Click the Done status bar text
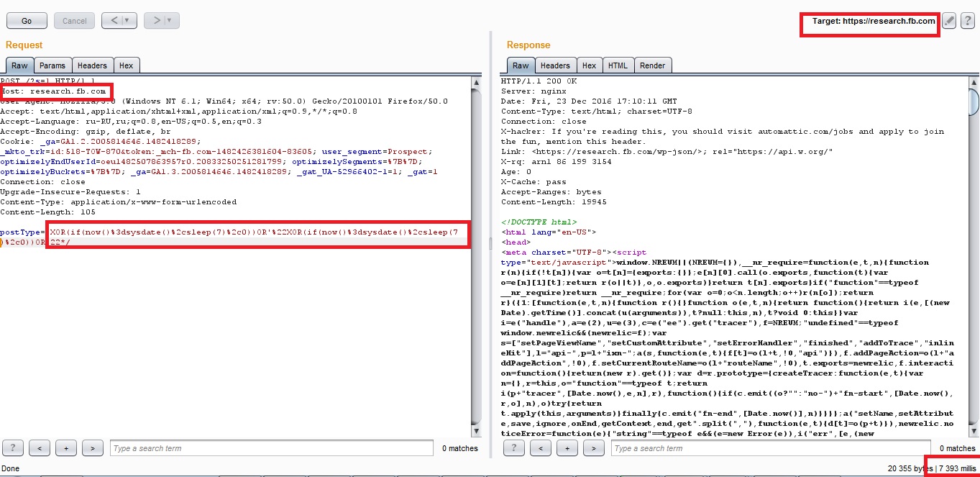This screenshot has width=980, height=477. (11, 468)
